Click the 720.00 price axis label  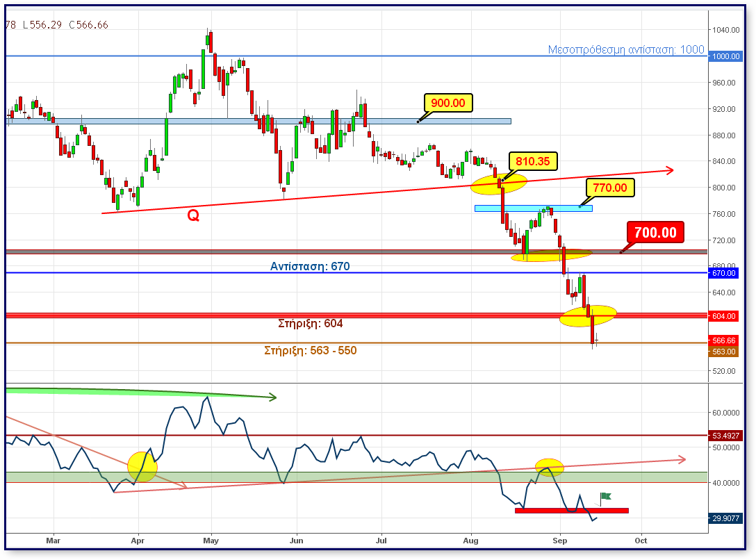click(x=724, y=240)
